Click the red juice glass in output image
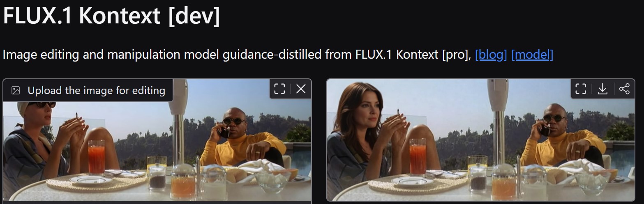Screen dimensions: 644x204 pos(418,156)
